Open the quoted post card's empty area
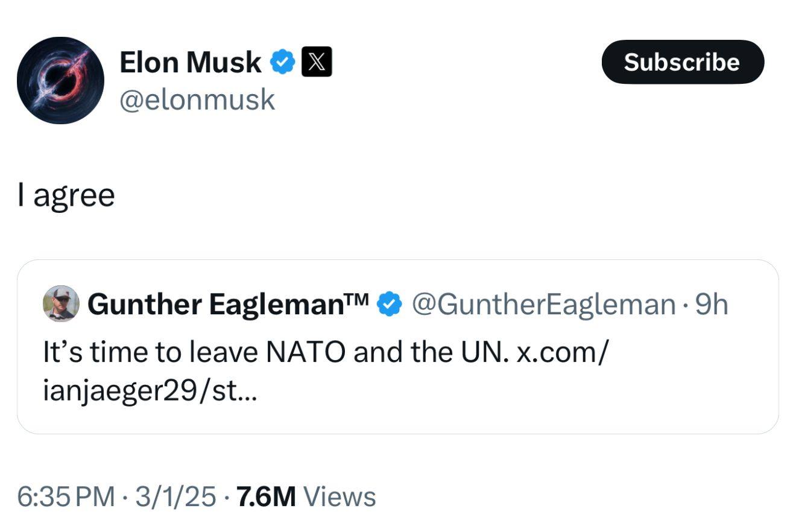The width and height of the screenshot is (796, 532). (513, 398)
